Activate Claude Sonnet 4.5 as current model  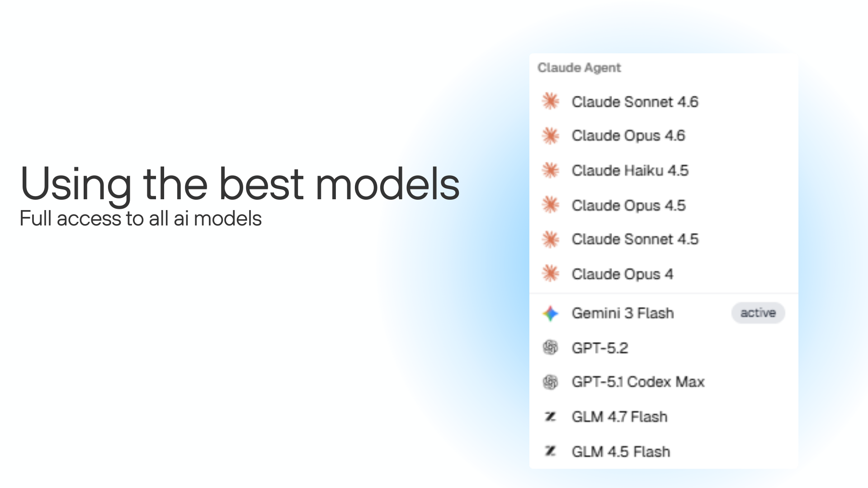pyautogui.click(x=635, y=239)
